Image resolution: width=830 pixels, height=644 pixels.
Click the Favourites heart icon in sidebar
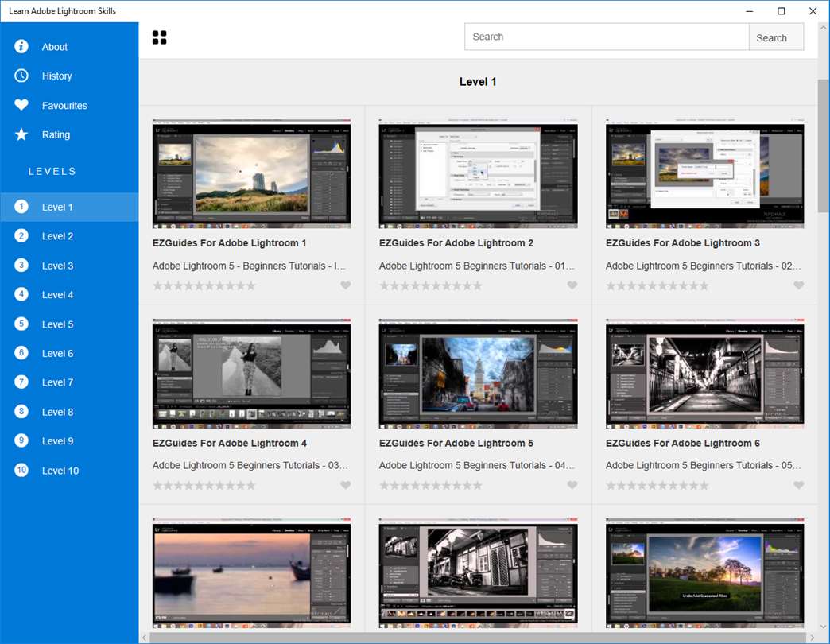[x=21, y=105]
